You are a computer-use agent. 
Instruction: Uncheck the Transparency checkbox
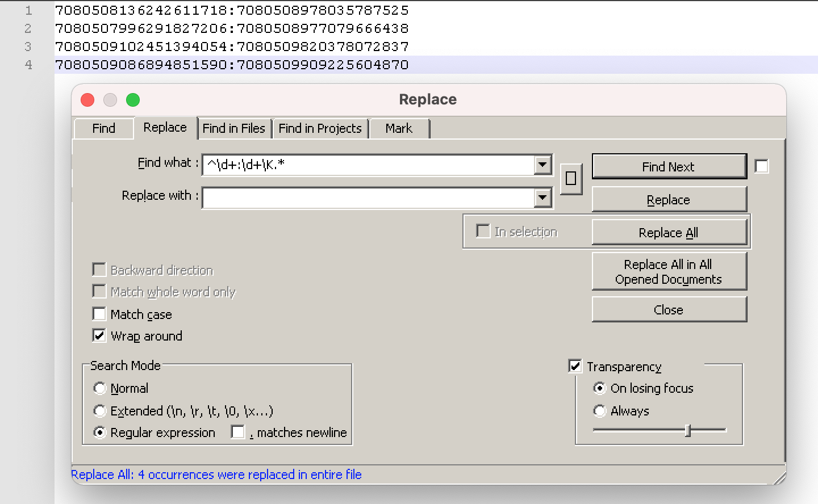575,366
